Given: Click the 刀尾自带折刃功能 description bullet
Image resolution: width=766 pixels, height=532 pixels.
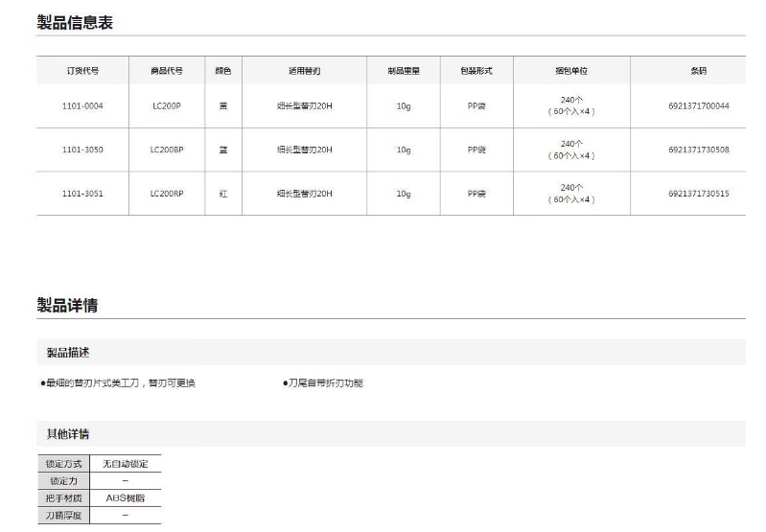Looking at the screenshot, I should click(x=324, y=383).
